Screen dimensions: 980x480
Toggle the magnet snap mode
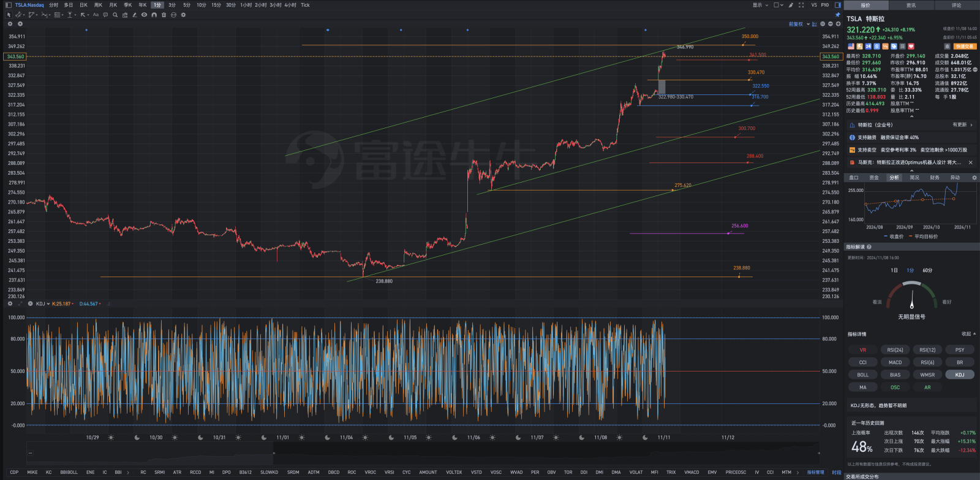pos(154,15)
